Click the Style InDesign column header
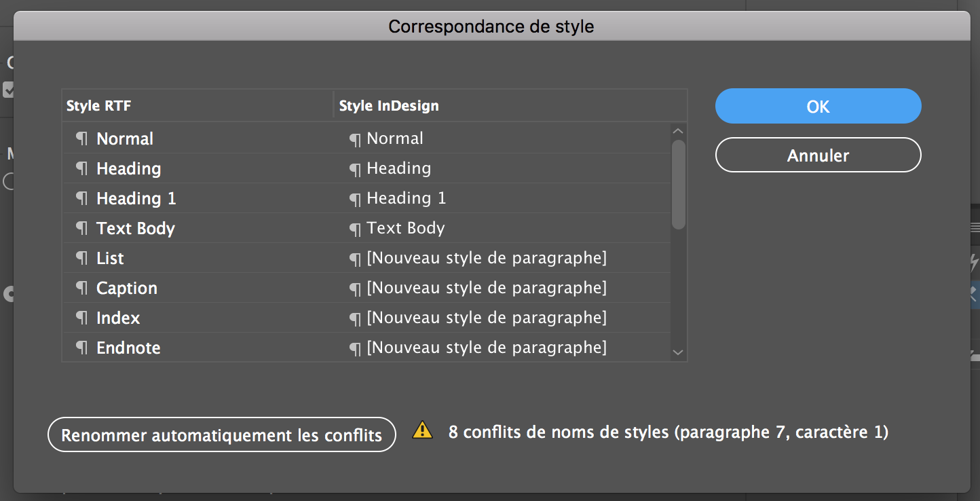 (510, 106)
